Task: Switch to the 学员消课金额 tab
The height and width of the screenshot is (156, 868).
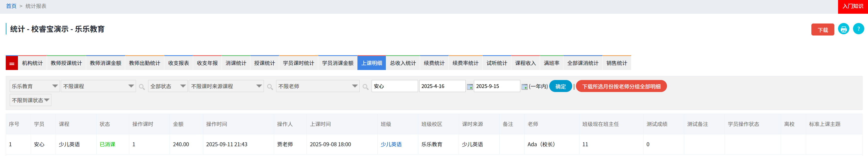Action: pos(338,63)
